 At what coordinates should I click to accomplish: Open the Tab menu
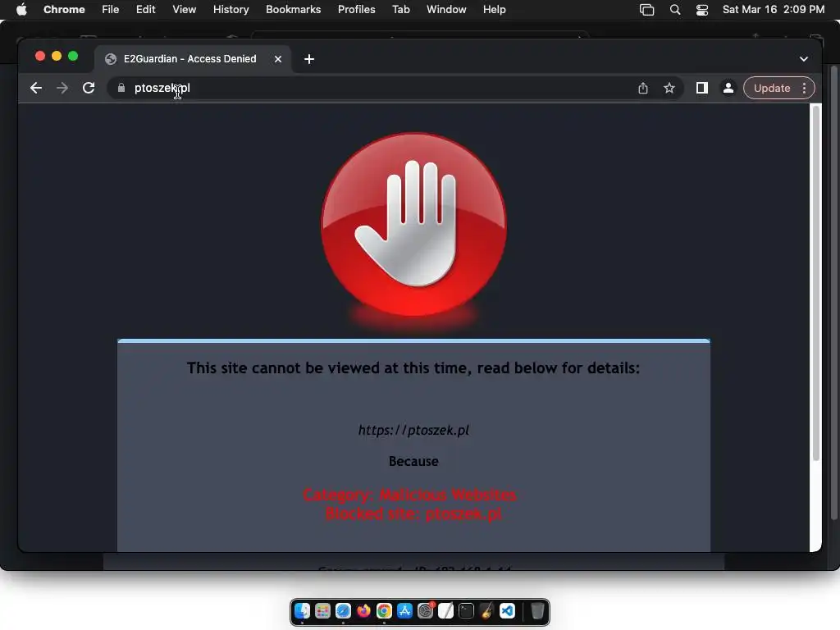(x=400, y=10)
